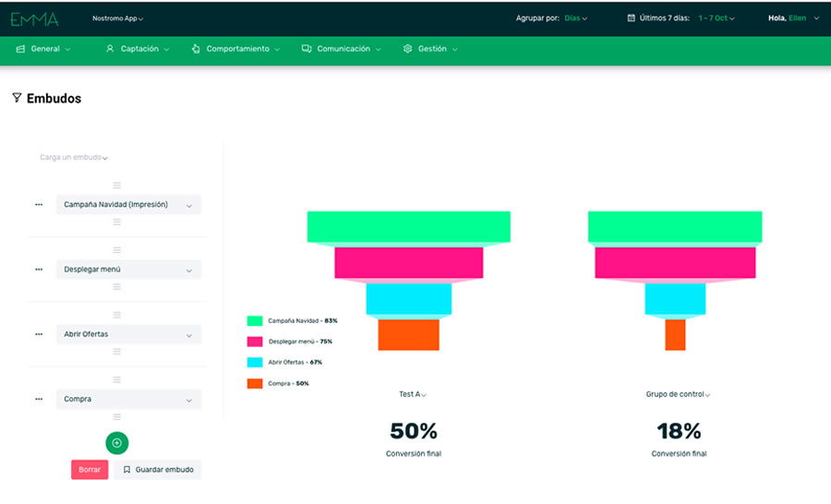The height and width of the screenshot is (504, 831).
Task: Click the Borrar button
Action: (x=90, y=470)
